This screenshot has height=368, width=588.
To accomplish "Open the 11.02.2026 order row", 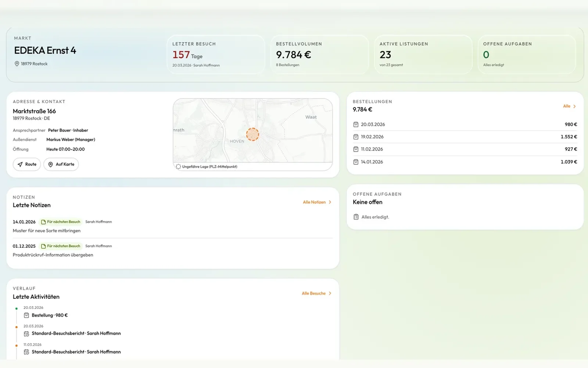I will (465, 149).
